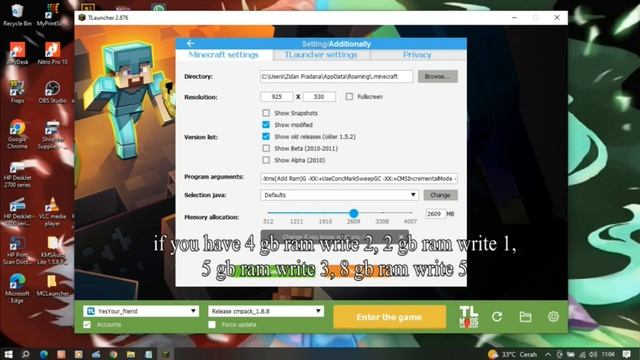
Task: Go back using the settings arrow
Action: click(190, 43)
